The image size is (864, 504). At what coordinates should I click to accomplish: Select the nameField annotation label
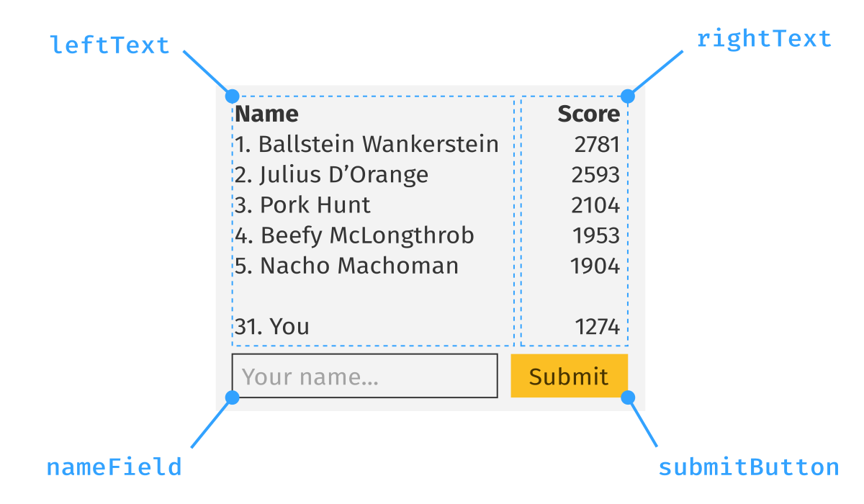click(114, 467)
